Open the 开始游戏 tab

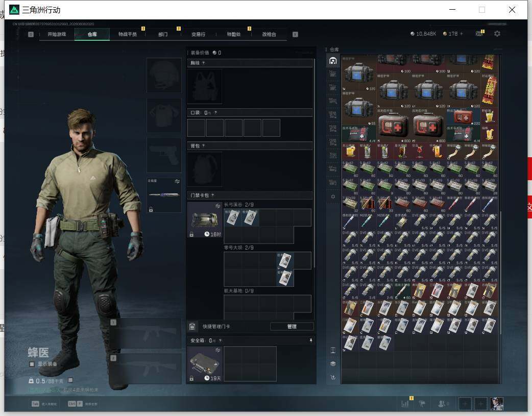click(57, 34)
